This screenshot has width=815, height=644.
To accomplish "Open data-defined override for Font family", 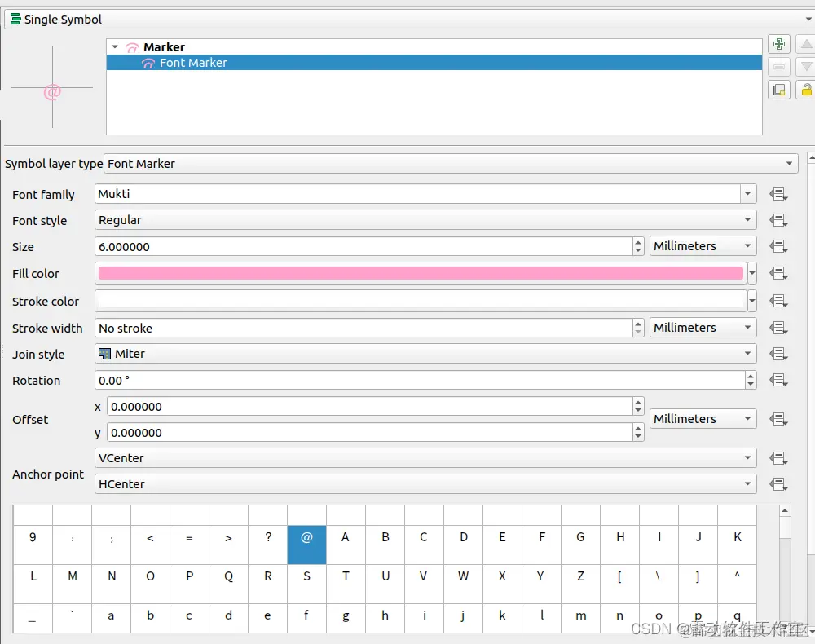I will point(778,194).
